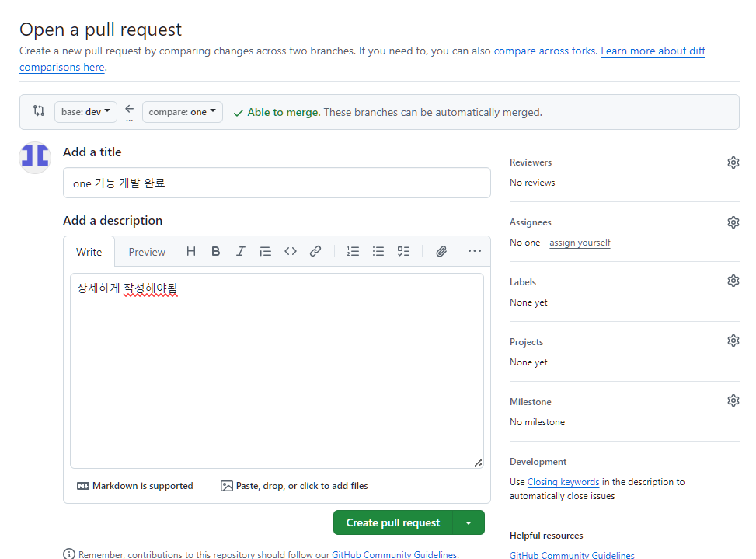This screenshot has height=559, width=756.
Task: Insert an unordered bullet list
Action: (x=378, y=251)
